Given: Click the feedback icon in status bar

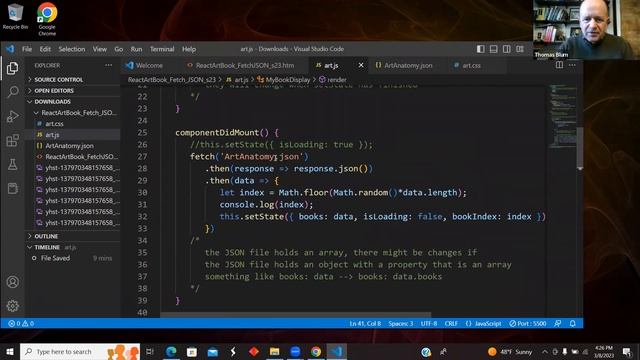Looking at the screenshot, I should [558, 324].
